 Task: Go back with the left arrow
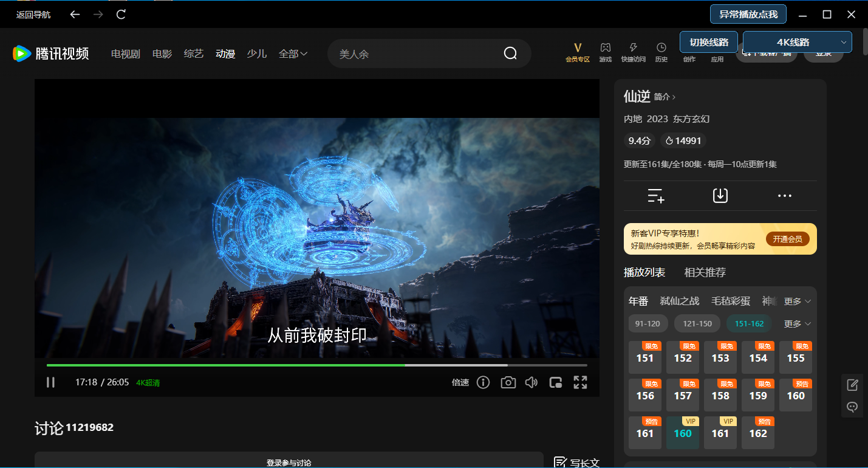(75, 14)
